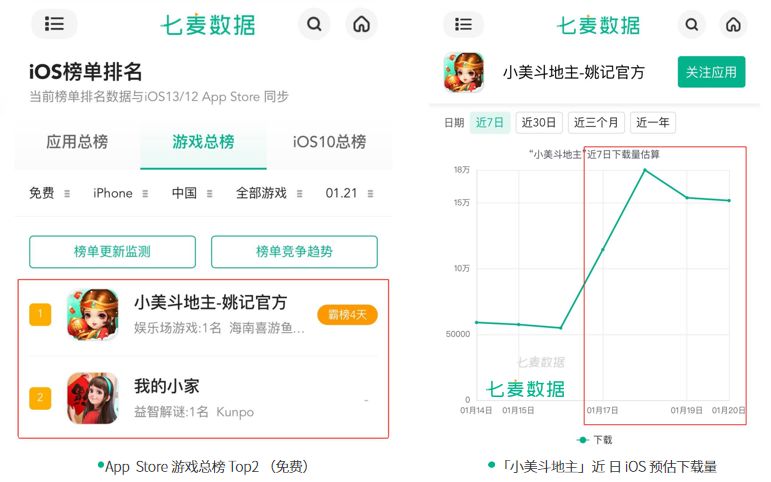Switch to iOS10总榜 tab
771x482 pixels.
click(329, 142)
